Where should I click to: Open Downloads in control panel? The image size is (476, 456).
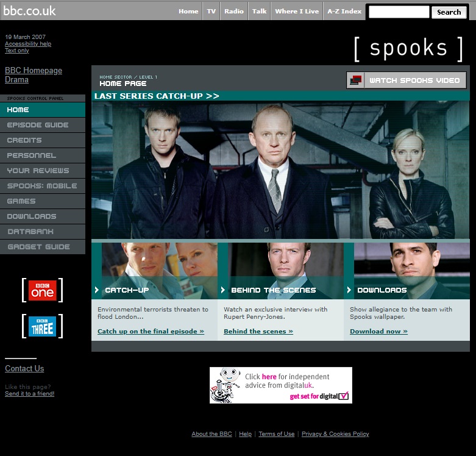[x=43, y=216]
